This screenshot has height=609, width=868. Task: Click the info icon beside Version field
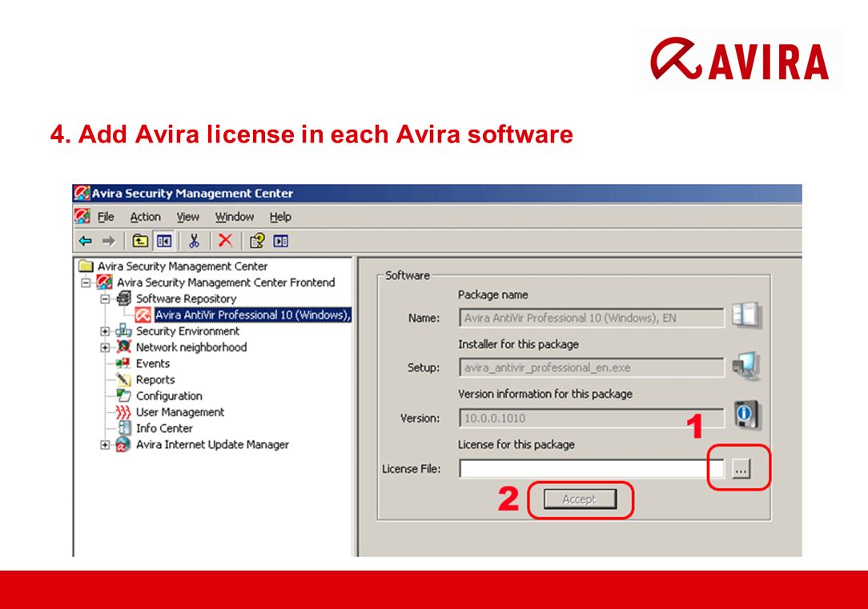pyautogui.click(x=747, y=415)
